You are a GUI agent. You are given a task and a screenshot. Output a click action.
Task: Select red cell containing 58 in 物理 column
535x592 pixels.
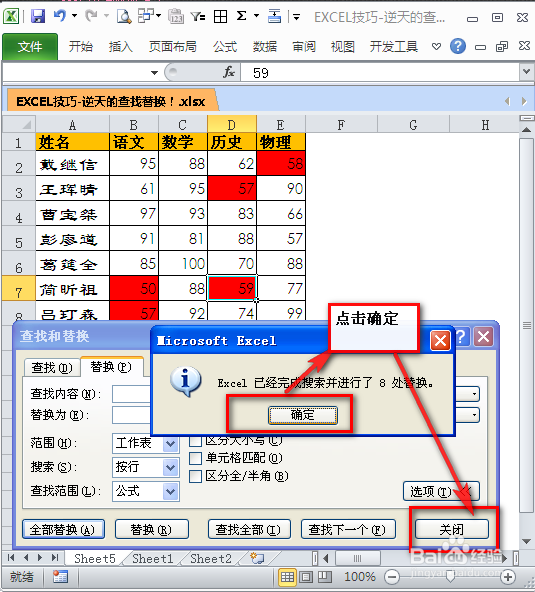[281, 163]
